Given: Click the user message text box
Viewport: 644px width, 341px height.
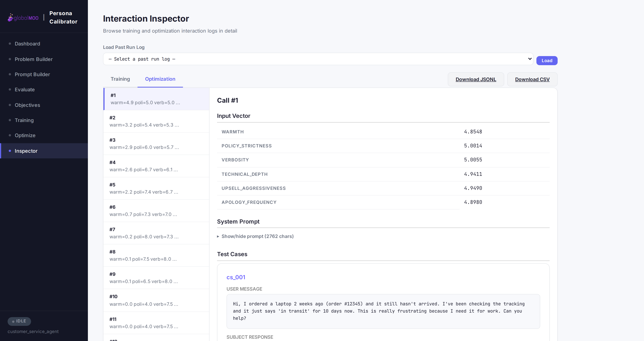Looking at the screenshot, I should [383, 311].
